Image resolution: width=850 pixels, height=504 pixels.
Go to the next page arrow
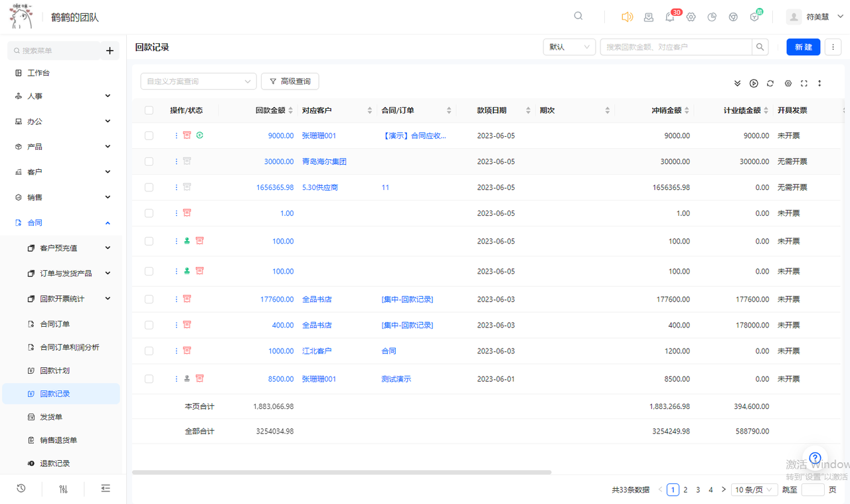[x=723, y=489]
